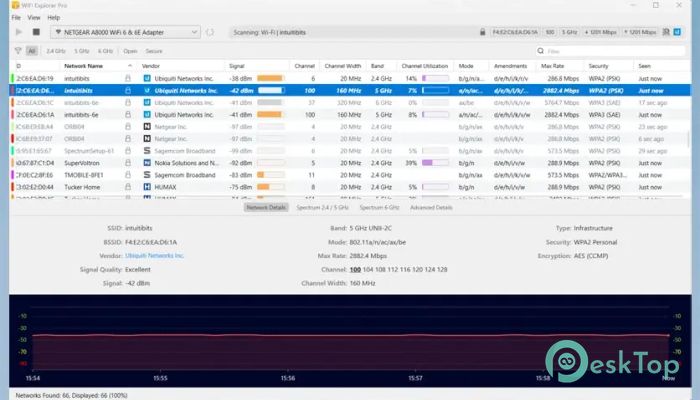This screenshot has width=700, height=400.
Task: Click the signal bar in the intuitibits -38 dBm row
Action: coord(271,78)
